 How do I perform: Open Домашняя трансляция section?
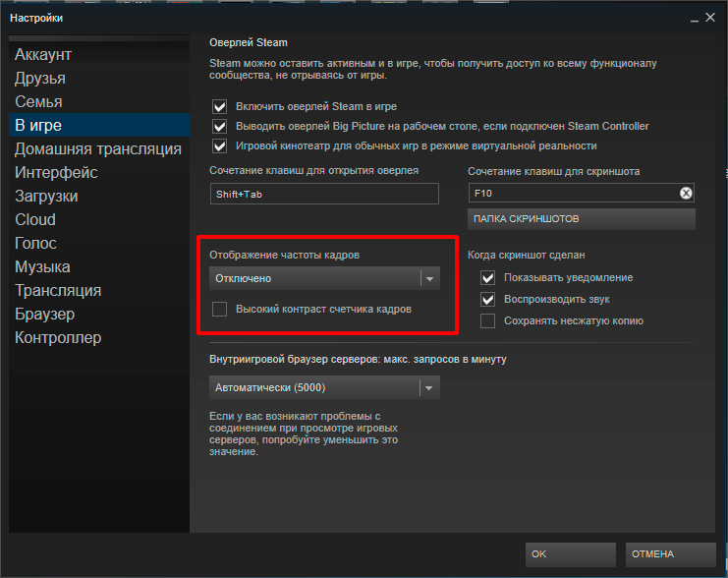point(98,148)
